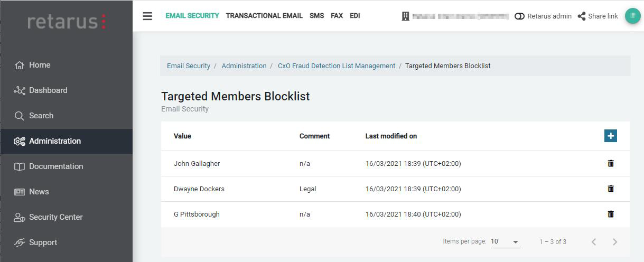Go to CxO Fraud Detection List Management
Viewport: 644px width, 262px height.
click(x=337, y=66)
